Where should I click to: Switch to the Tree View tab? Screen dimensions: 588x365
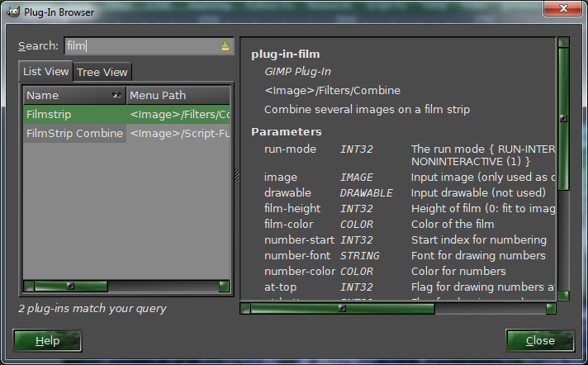pyautogui.click(x=102, y=72)
